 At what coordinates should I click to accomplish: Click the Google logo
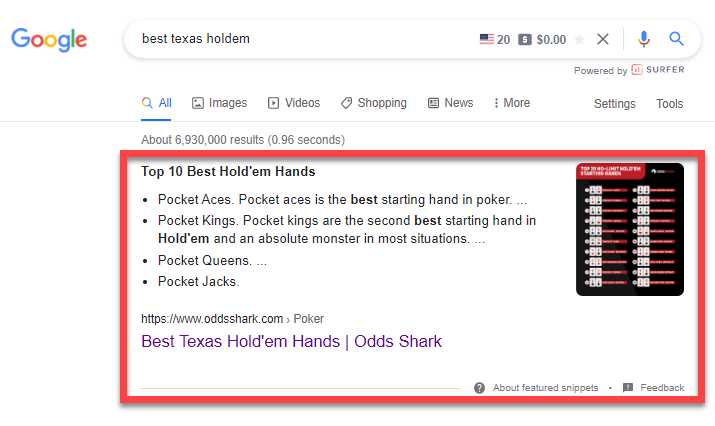(49, 40)
